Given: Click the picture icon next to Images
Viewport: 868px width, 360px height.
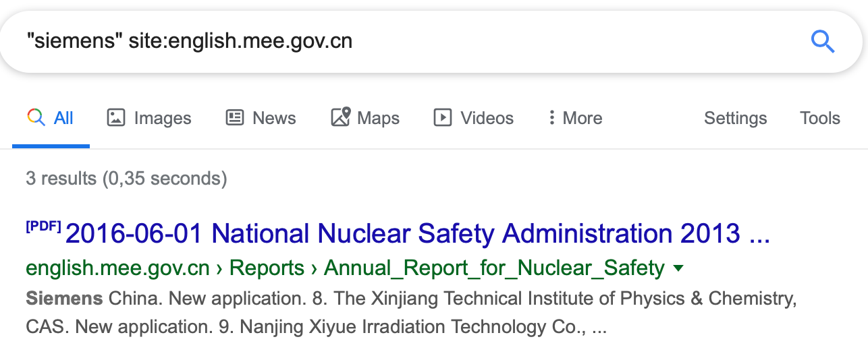Looking at the screenshot, I should (116, 118).
